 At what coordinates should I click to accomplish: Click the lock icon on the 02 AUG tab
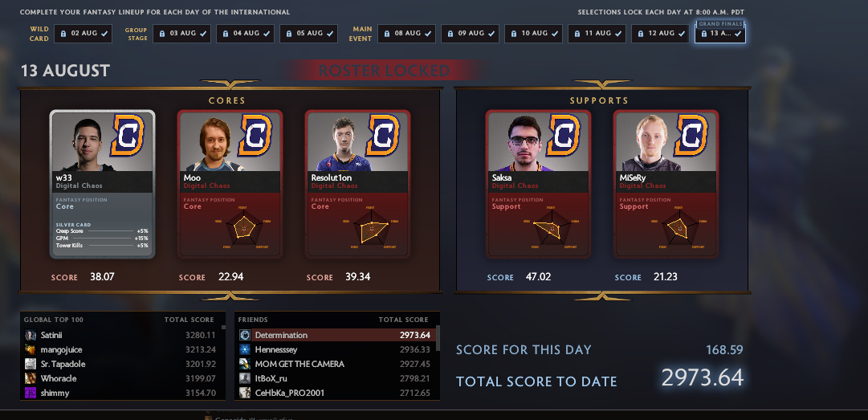click(63, 34)
